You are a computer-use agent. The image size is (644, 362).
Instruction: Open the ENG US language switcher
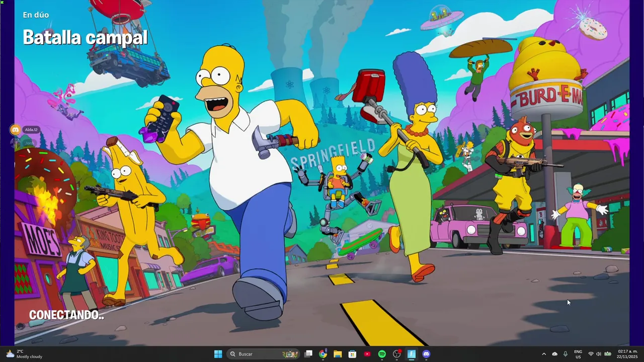pos(578,354)
